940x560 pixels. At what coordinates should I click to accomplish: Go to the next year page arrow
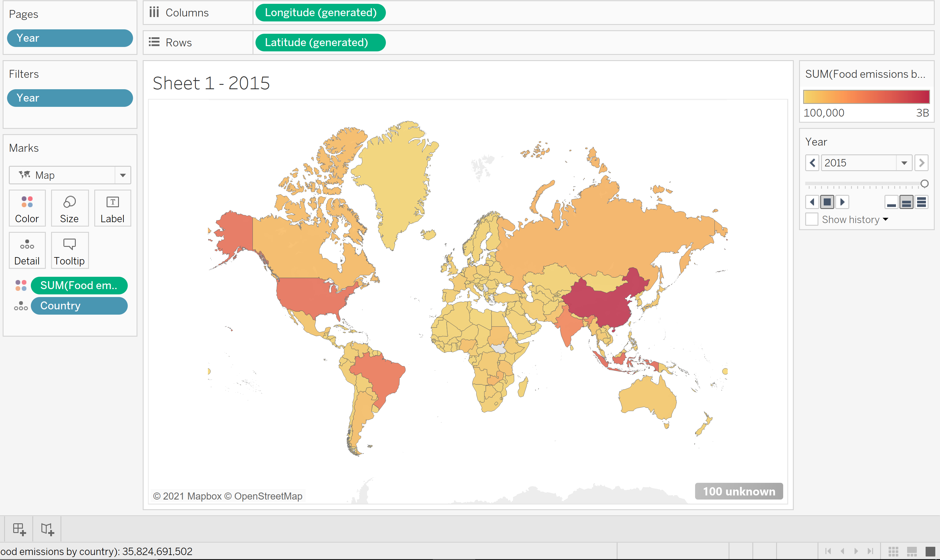921,163
